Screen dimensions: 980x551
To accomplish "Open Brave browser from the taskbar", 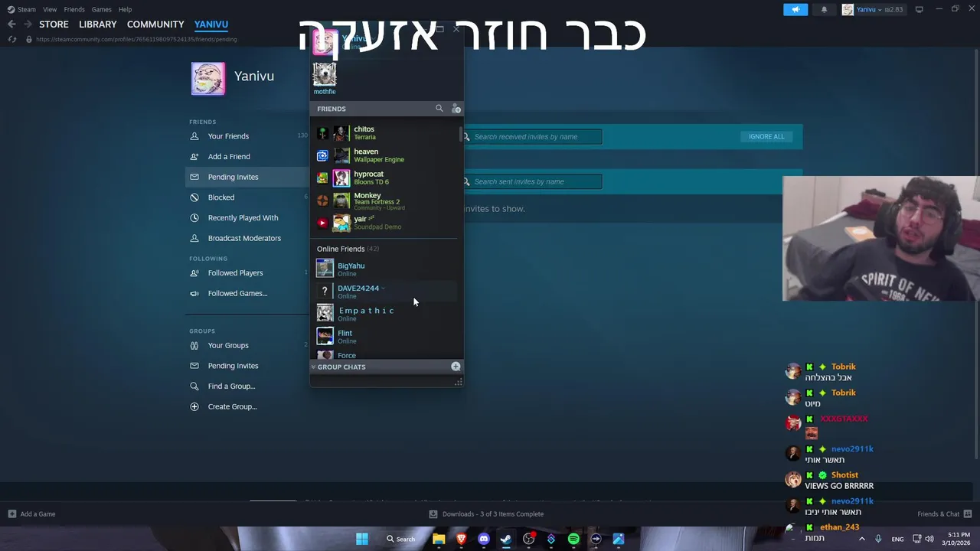I will point(461,539).
